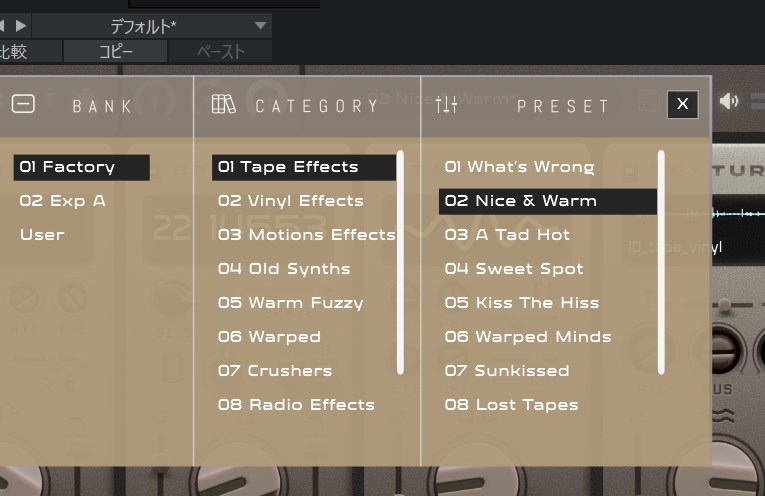
Task: Click the speaker volume icon
Action: coord(730,101)
